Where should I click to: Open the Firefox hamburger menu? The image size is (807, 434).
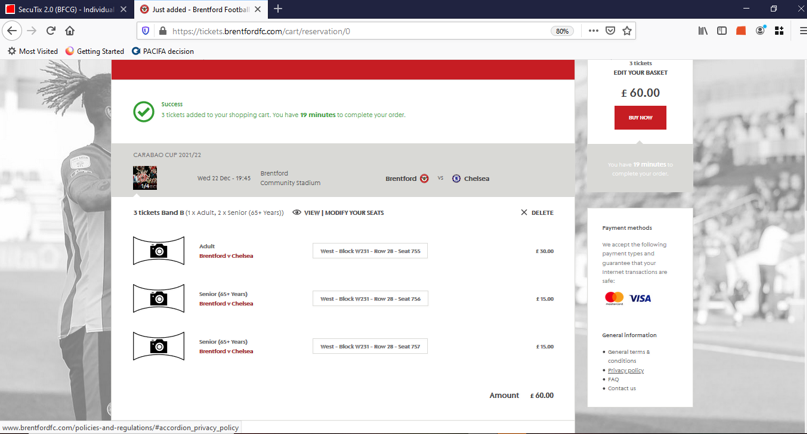point(802,31)
